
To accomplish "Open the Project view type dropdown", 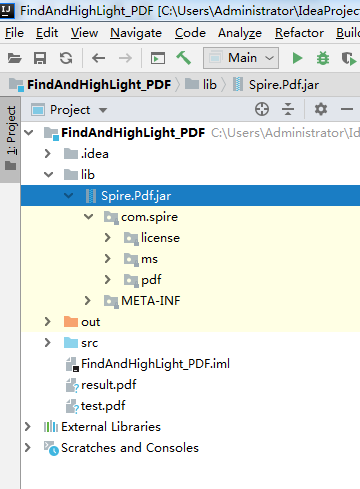I will [x=69, y=110].
